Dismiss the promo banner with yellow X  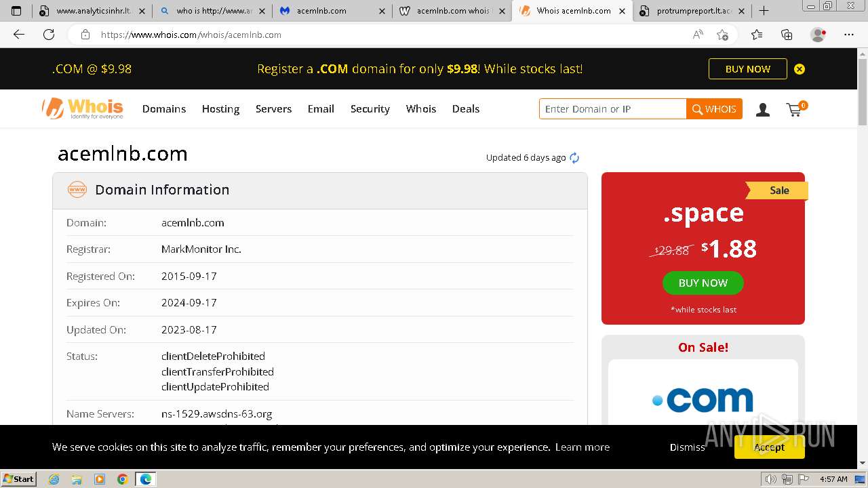(800, 69)
